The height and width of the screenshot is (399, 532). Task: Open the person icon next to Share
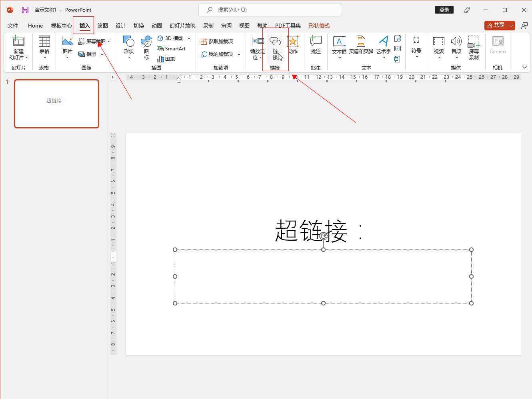pos(524,26)
